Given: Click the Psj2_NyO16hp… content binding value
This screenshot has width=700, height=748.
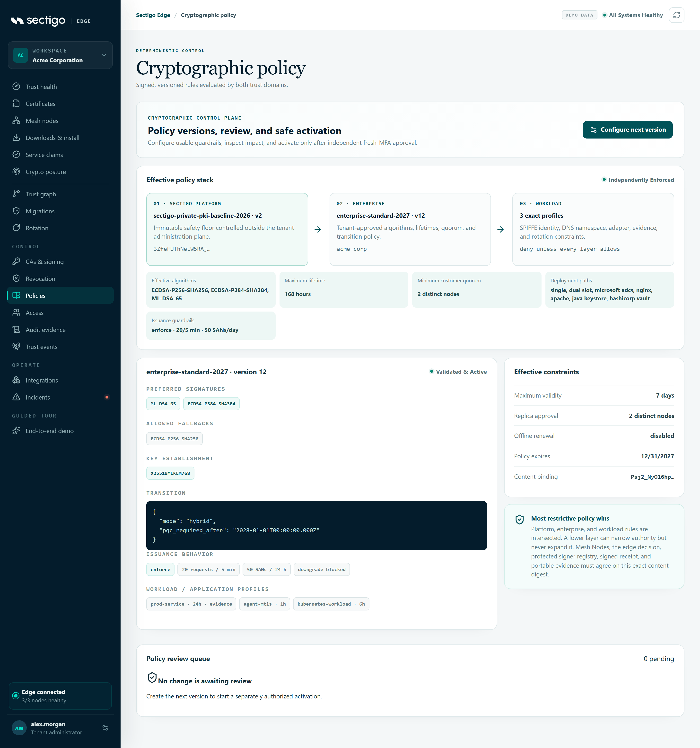Looking at the screenshot, I should click(x=652, y=477).
